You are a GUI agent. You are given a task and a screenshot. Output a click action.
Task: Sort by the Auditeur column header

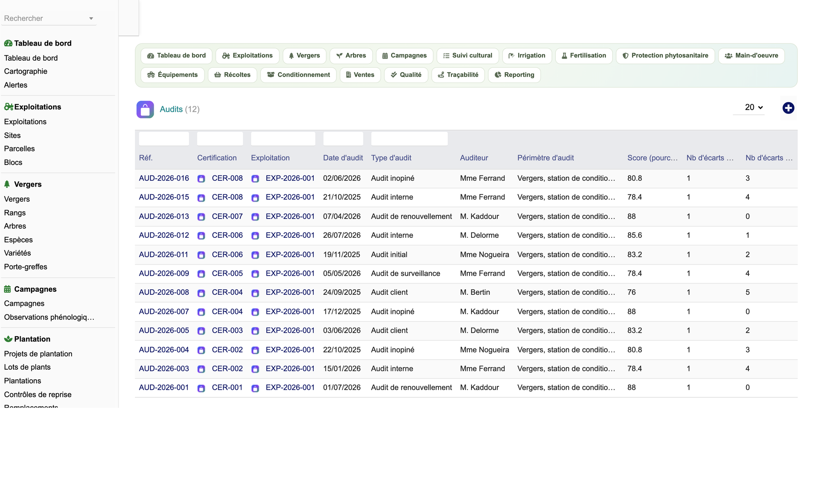point(474,158)
